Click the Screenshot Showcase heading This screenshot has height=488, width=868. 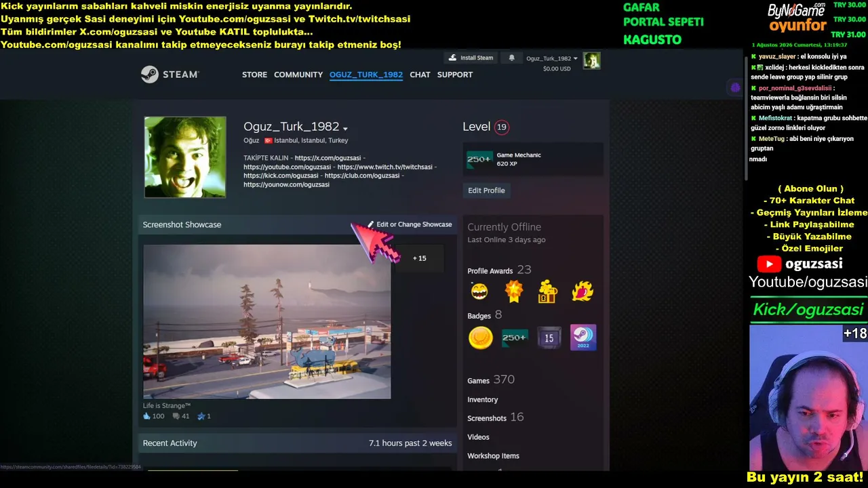pyautogui.click(x=182, y=224)
